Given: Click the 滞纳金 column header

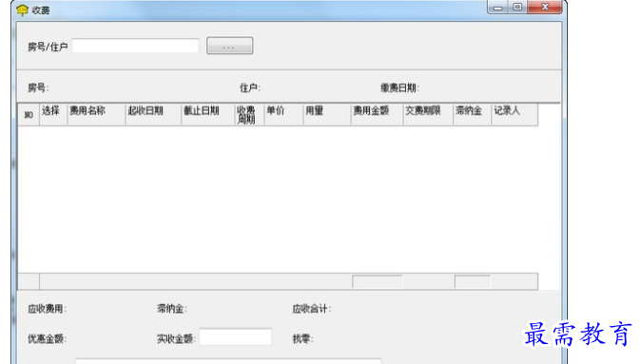Looking at the screenshot, I should point(472,115).
